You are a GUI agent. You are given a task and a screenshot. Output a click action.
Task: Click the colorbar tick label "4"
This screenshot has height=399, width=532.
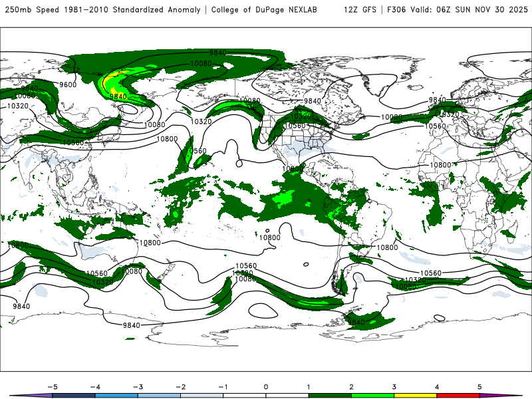[x=437, y=387]
